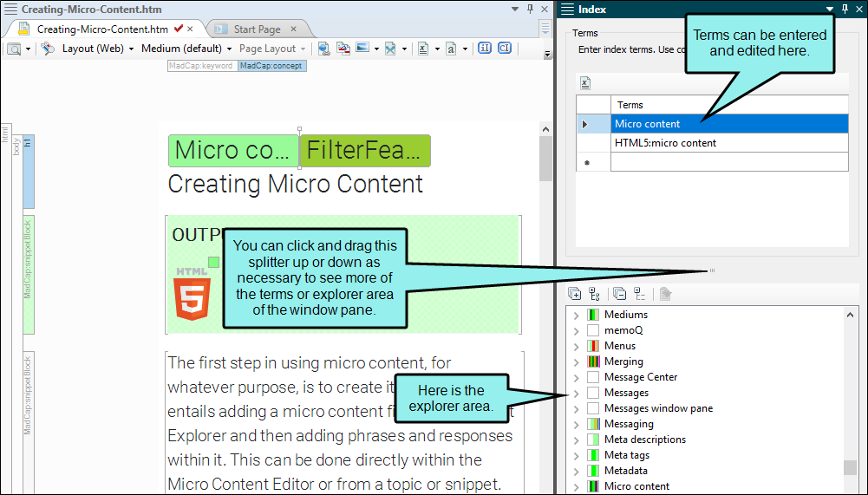868x495 pixels.
Task: Click the h1 structure bar
Action: click(29, 172)
